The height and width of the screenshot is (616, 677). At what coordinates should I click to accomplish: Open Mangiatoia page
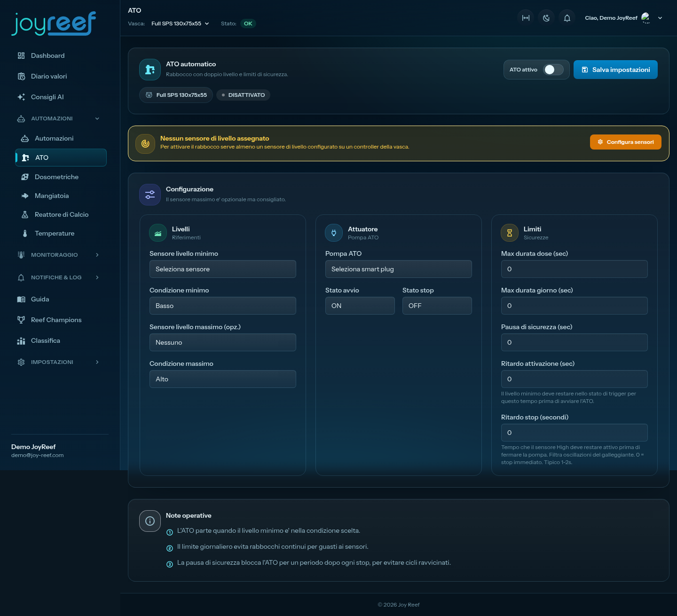click(61, 196)
